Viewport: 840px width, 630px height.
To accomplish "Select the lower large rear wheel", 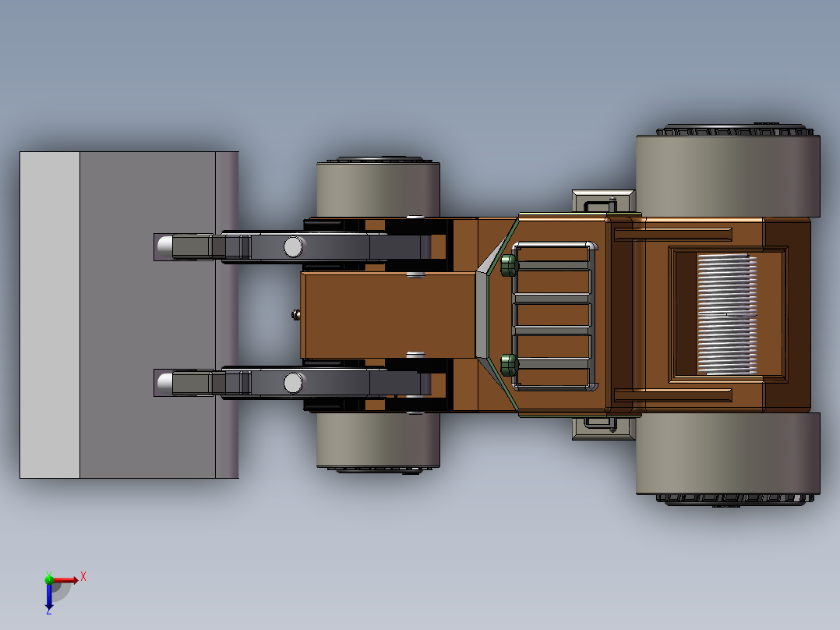I will (x=728, y=458).
